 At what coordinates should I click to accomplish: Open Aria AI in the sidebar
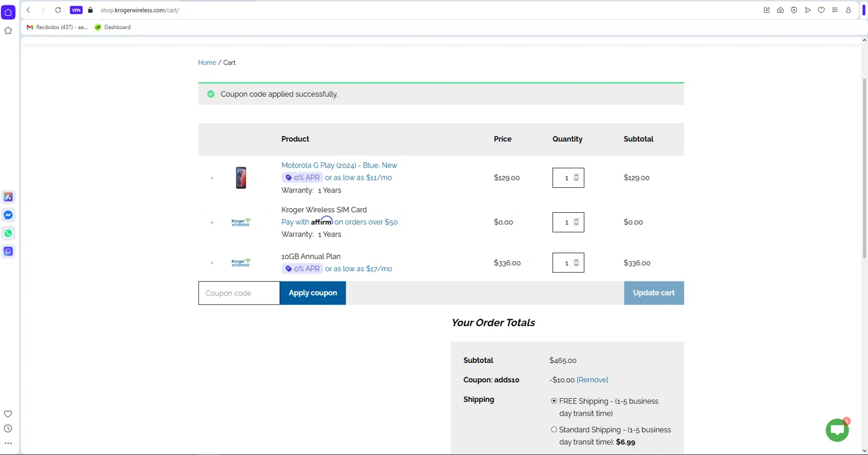point(8,197)
